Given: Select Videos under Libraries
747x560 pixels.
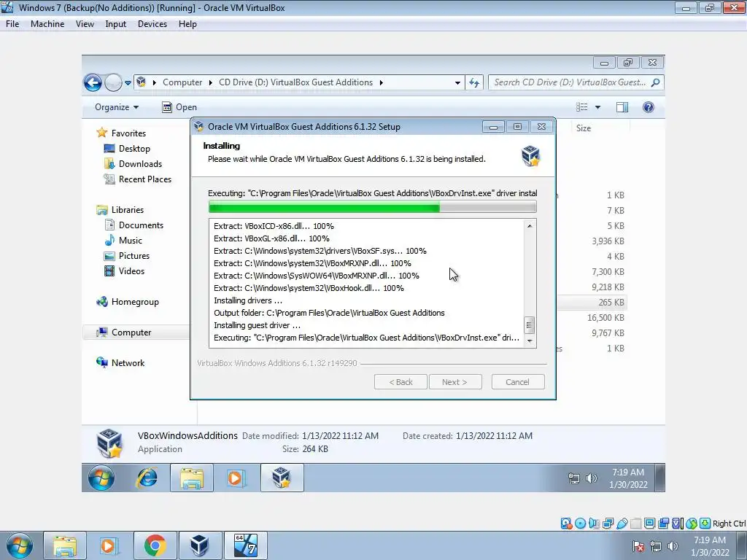Looking at the screenshot, I should click(x=124, y=271).
